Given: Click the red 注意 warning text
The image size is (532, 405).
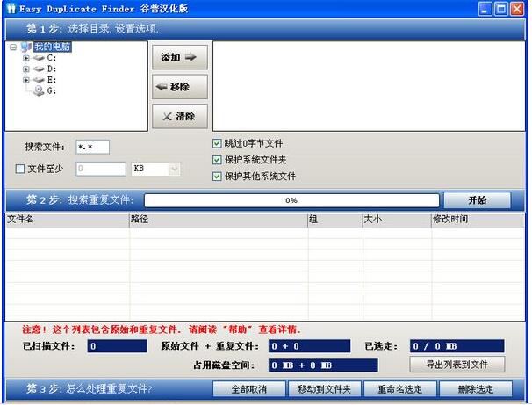Looking at the screenshot, I should (x=162, y=329).
